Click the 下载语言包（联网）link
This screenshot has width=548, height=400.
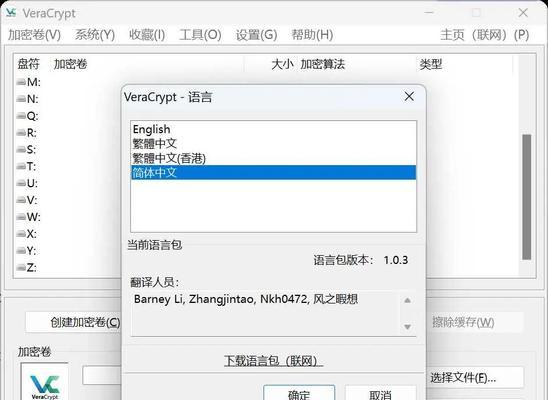(273, 361)
